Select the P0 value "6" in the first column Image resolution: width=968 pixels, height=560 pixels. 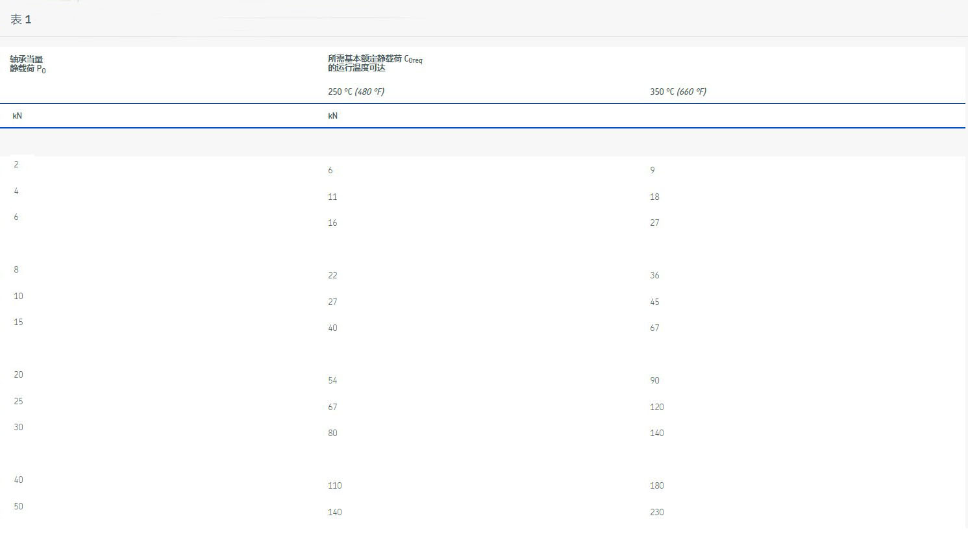(x=16, y=217)
